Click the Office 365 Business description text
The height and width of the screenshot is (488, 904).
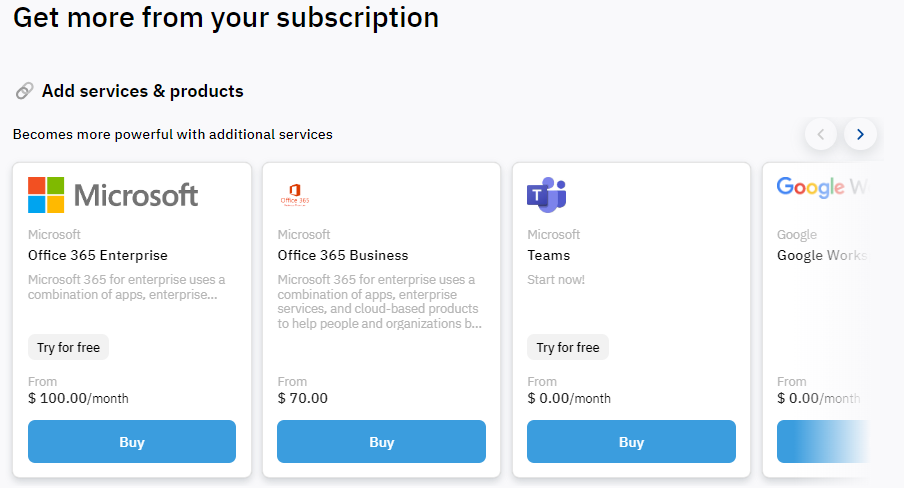(379, 302)
